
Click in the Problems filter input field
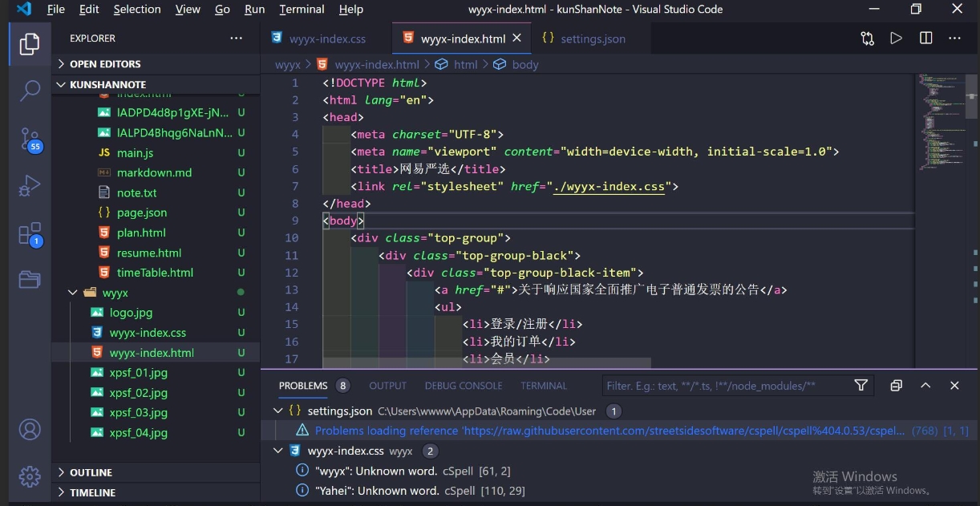725,386
